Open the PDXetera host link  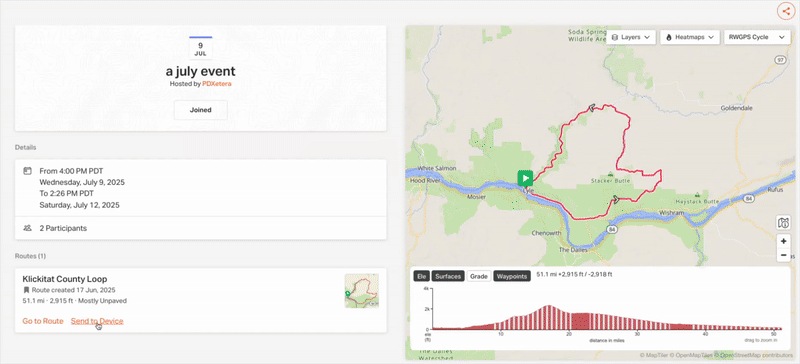[x=217, y=84]
